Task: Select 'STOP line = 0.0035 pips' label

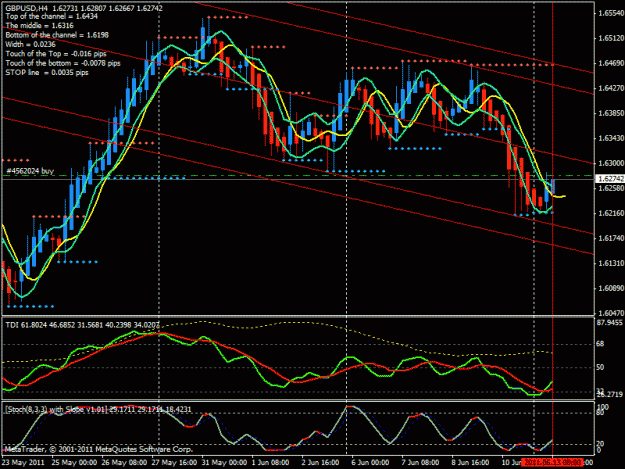Action: click(x=47, y=73)
